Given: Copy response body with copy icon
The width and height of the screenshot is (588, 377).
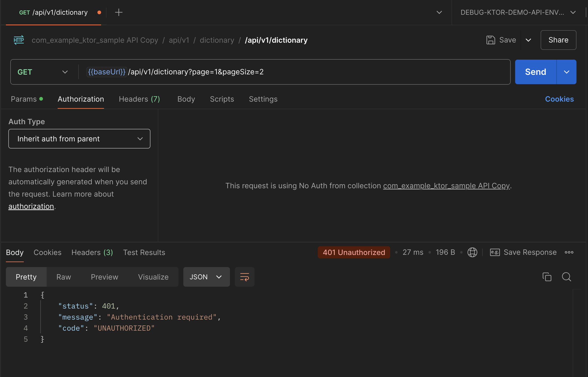Looking at the screenshot, I should tap(547, 277).
